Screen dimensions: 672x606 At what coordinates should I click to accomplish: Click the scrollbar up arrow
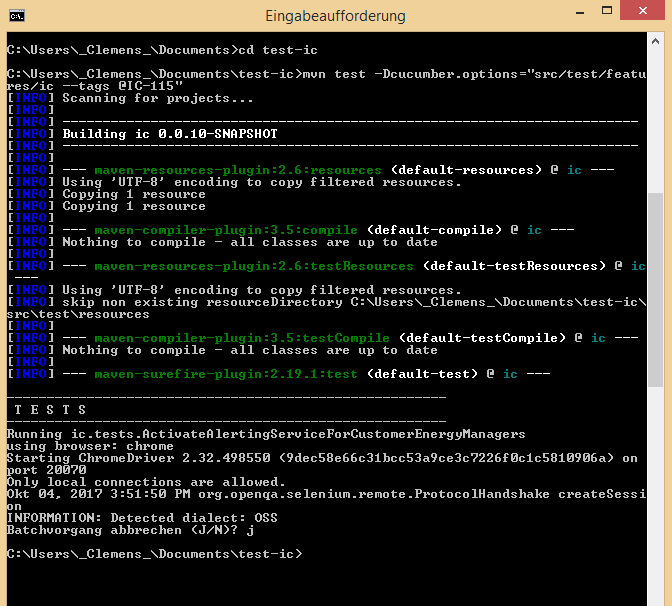655,42
